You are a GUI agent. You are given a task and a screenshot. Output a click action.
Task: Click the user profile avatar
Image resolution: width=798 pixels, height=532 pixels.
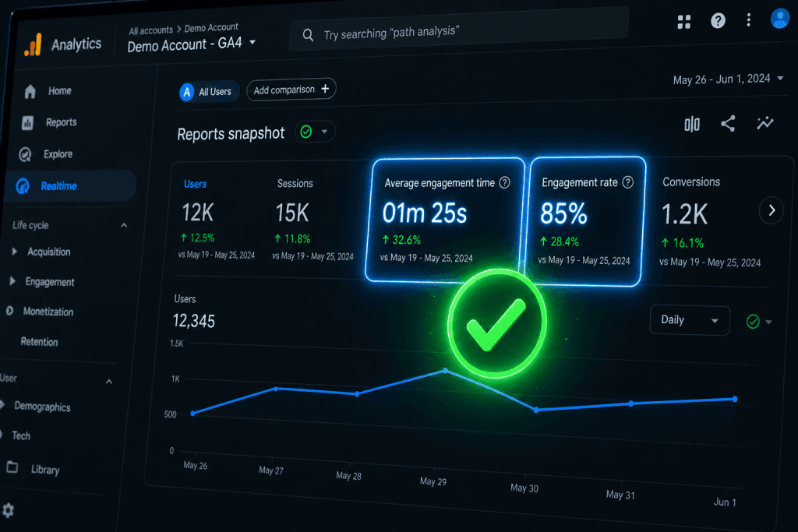click(779, 19)
